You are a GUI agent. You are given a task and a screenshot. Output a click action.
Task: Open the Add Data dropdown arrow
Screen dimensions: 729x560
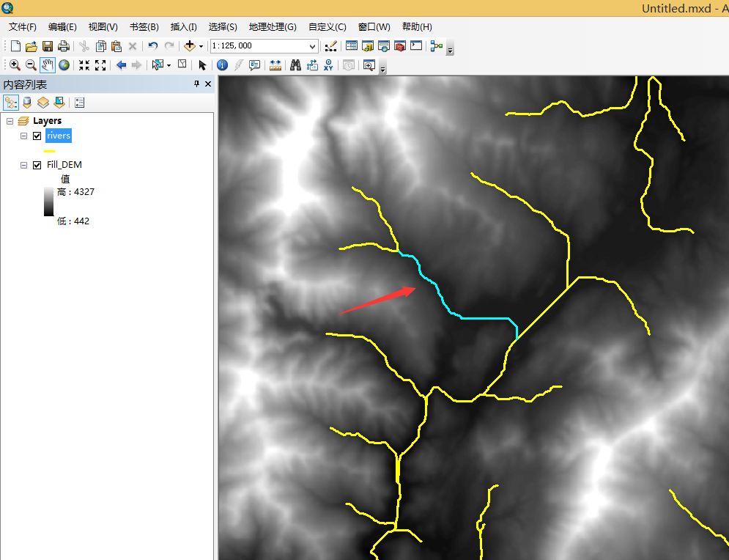[x=201, y=46]
